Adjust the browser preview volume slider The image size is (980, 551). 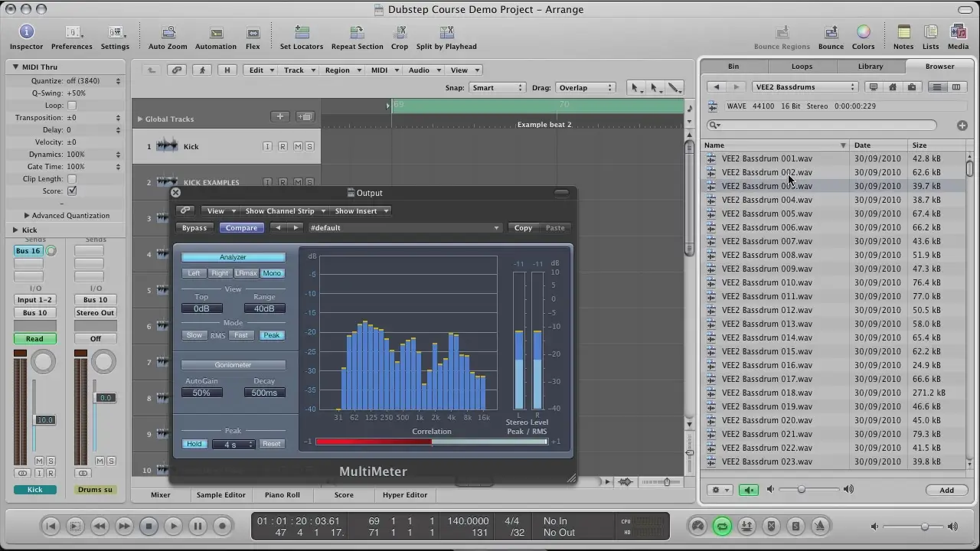802,490
